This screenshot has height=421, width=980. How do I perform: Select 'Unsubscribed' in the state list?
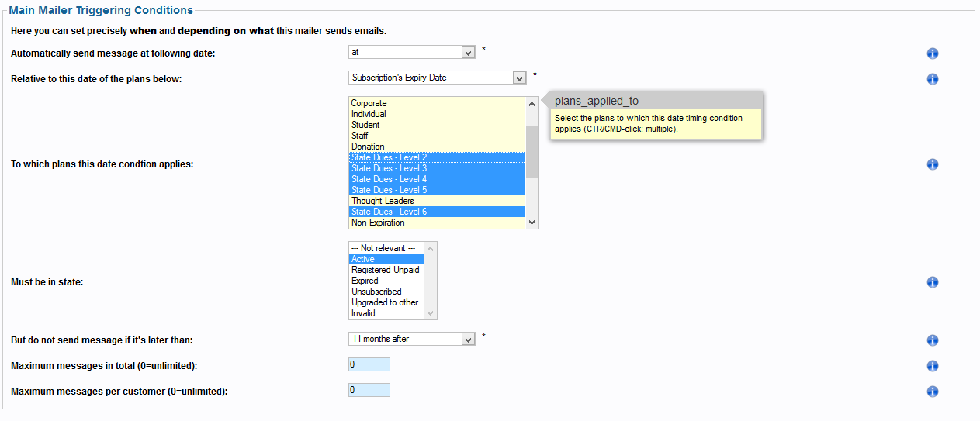pyautogui.click(x=386, y=292)
